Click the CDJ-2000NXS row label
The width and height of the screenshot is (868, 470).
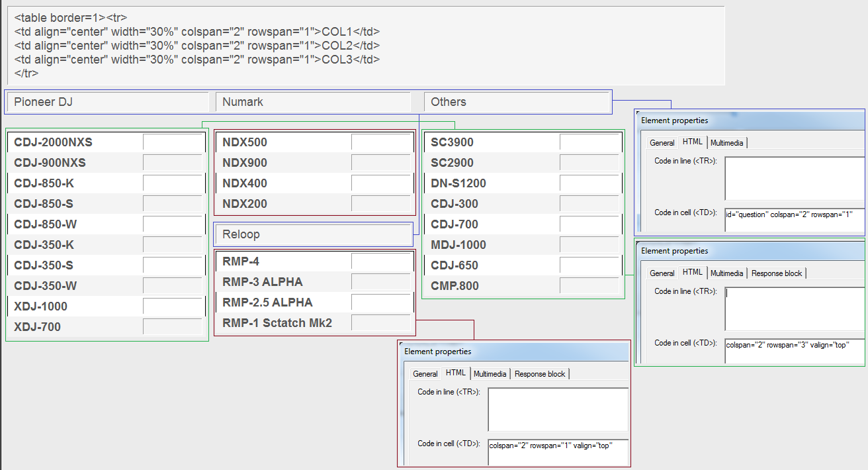(x=53, y=142)
